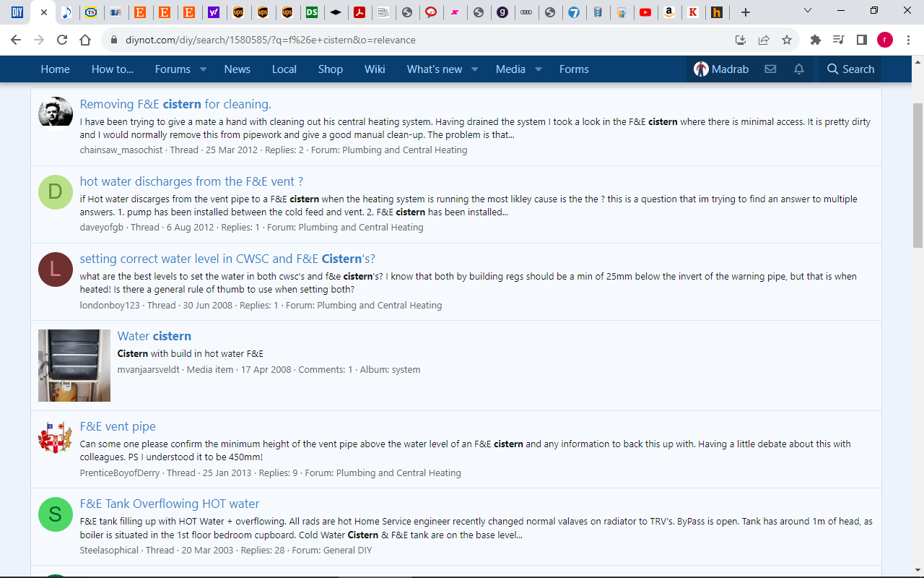The image size is (924, 578).
Task: Open the Water cistern photo thumbnail
Action: (74, 366)
